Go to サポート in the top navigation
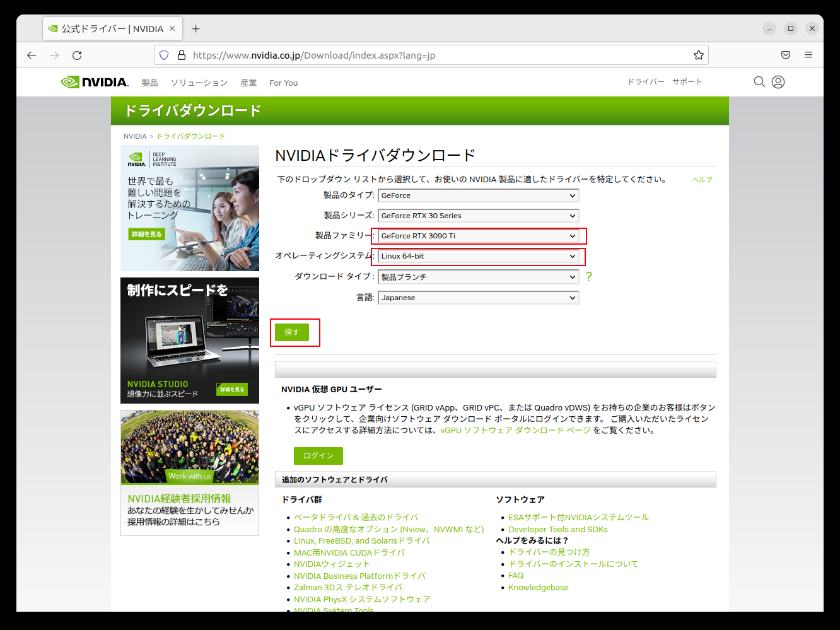 pyautogui.click(x=687, y=82)
